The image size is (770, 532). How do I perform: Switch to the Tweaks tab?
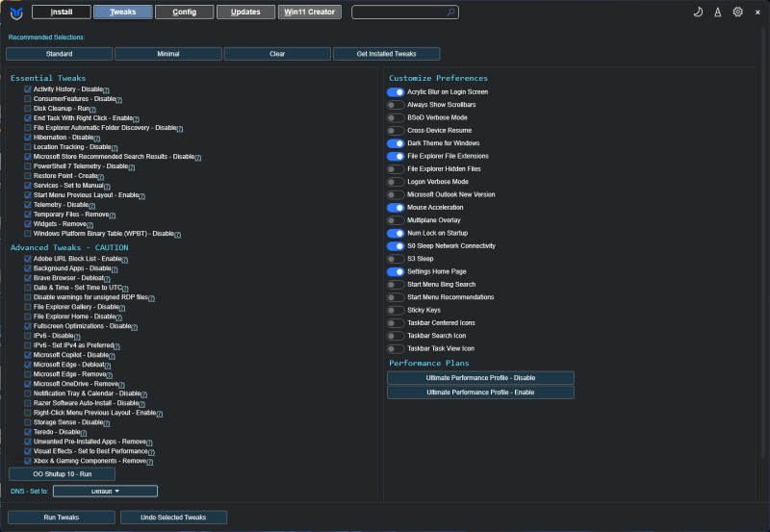123,12
